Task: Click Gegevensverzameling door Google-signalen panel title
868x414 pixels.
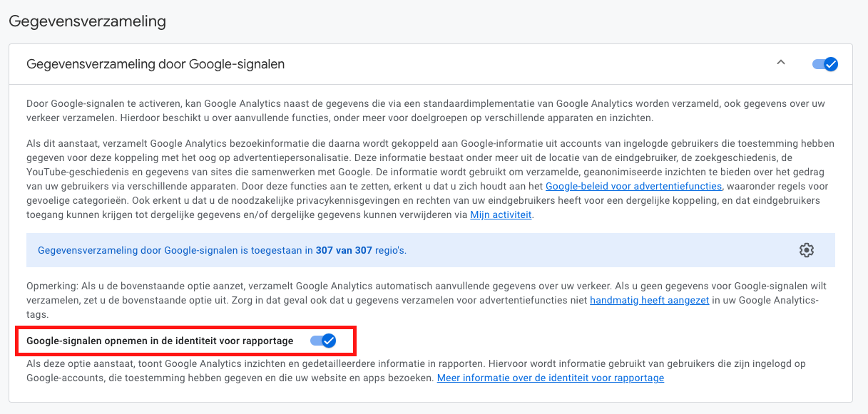Action: pos(155,64)
